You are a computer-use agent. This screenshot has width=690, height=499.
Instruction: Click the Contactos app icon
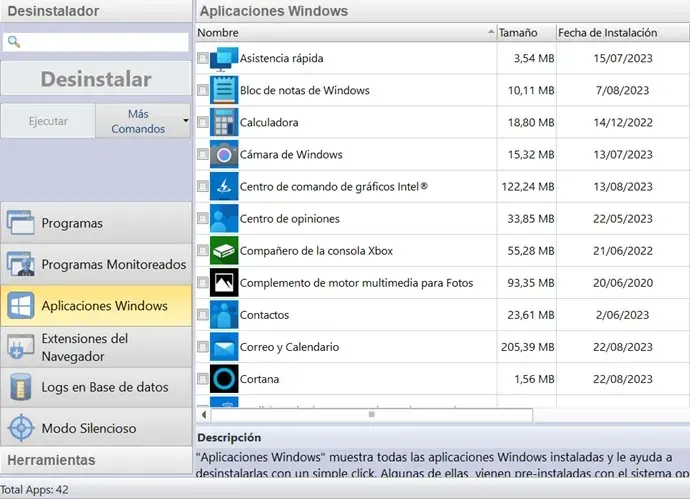pos(224,315)
